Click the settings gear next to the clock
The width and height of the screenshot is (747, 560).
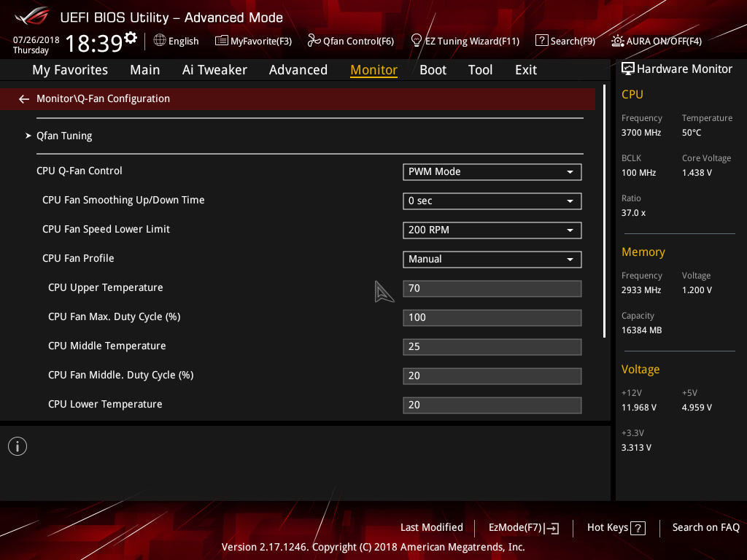[131, 37]
